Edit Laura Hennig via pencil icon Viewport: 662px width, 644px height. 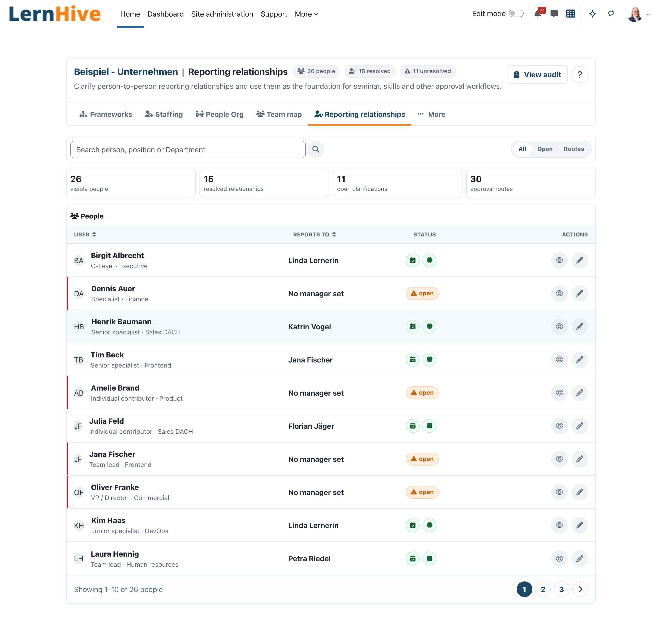click(x=579, y=558)
